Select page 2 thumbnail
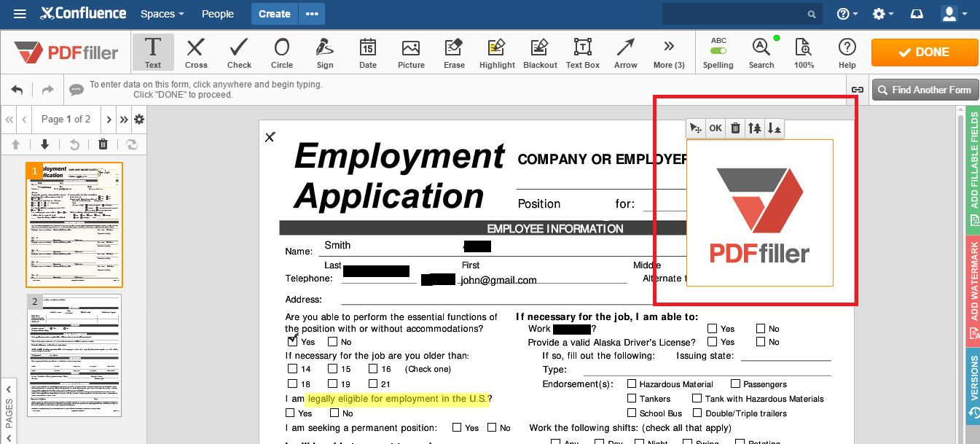 74,355
